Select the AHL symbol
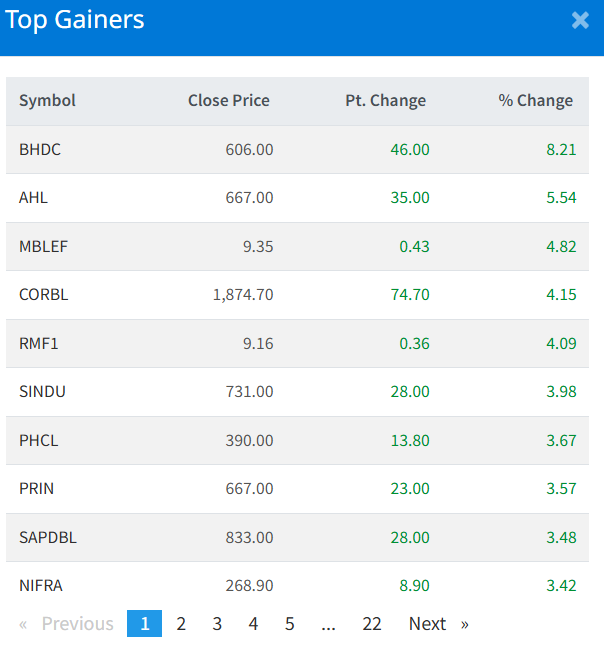The height and width of the screenshot is (649, 604). point(33,197)
